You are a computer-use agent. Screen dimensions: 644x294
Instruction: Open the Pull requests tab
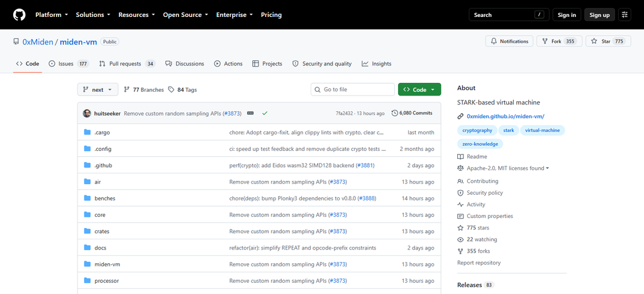(x=127, y=63)
